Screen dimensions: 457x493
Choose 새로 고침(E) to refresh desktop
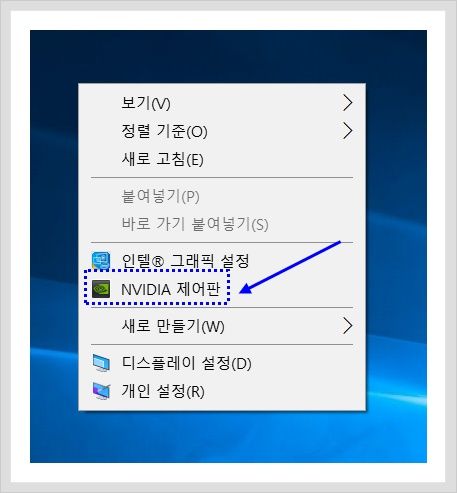click(163, 159)
